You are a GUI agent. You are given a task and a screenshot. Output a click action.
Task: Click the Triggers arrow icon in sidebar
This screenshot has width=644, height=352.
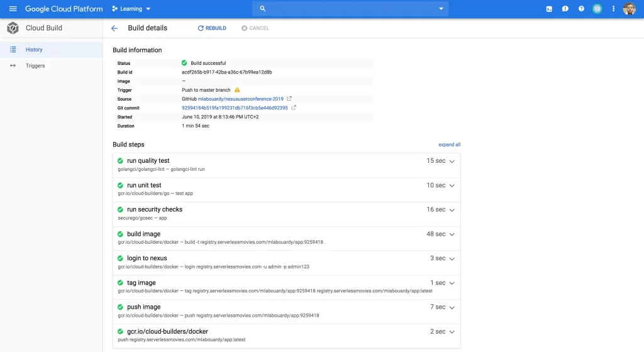13,65
